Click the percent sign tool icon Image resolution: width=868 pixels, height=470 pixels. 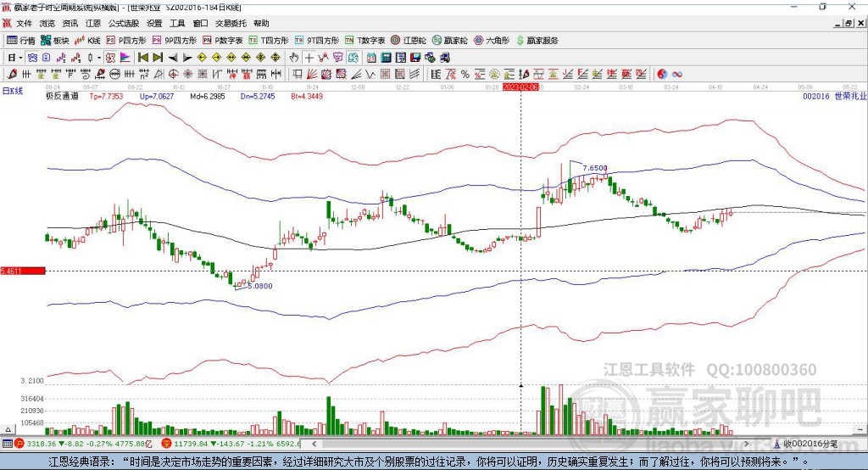click(x=465, y=75)
